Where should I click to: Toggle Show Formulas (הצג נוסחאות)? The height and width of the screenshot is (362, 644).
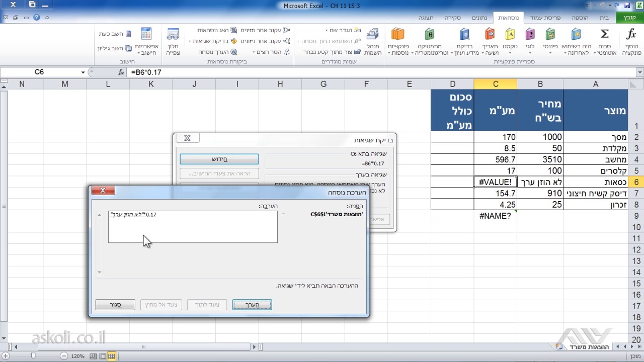tap(217, 31)
